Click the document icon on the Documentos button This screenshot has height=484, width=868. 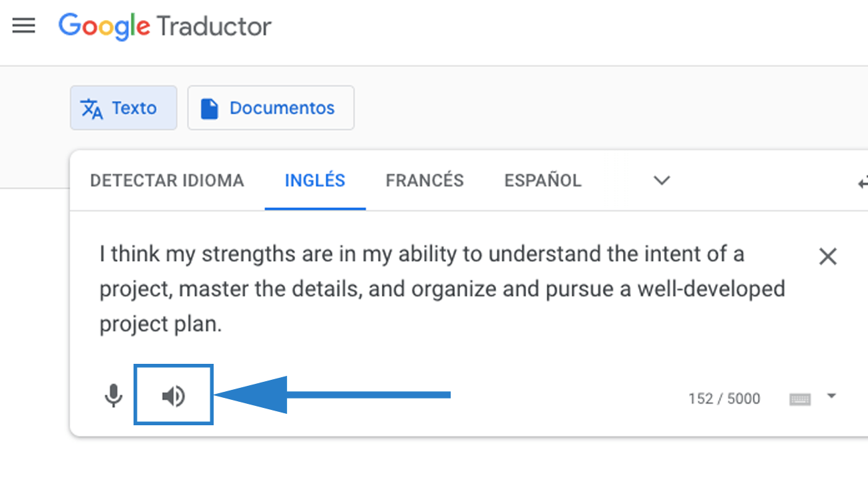click(x=210, y=107)
